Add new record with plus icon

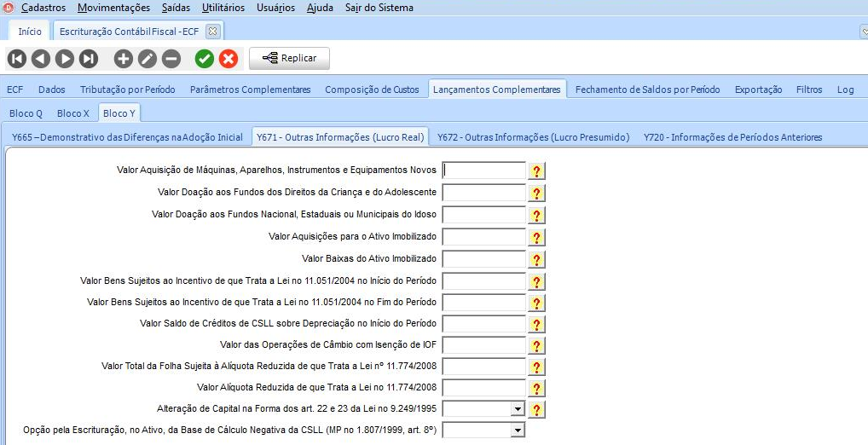coord(124,58)
